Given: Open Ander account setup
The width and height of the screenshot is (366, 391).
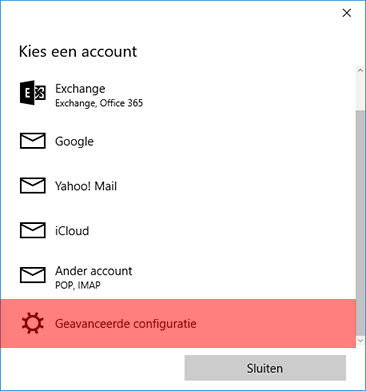Looking at the screenshot, I should (x=178, y=275).
